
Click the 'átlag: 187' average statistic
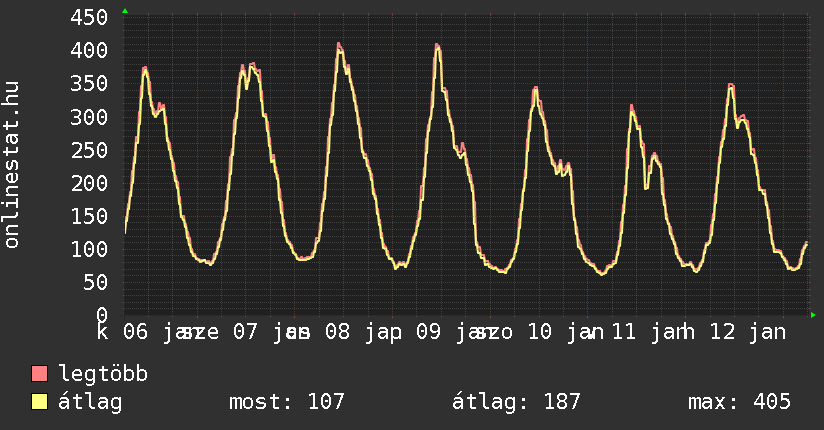[516, 402]
